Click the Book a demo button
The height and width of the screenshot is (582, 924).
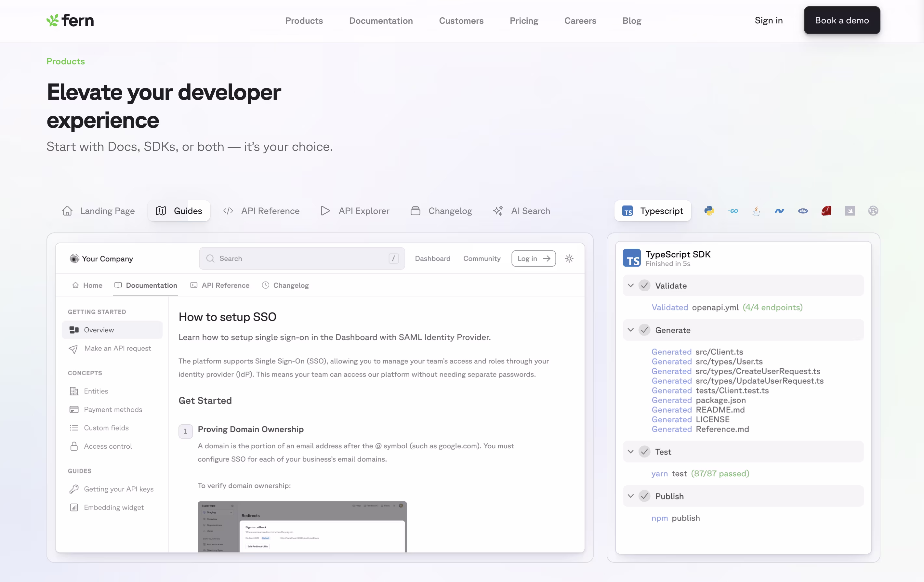click(x=842, y=20)
